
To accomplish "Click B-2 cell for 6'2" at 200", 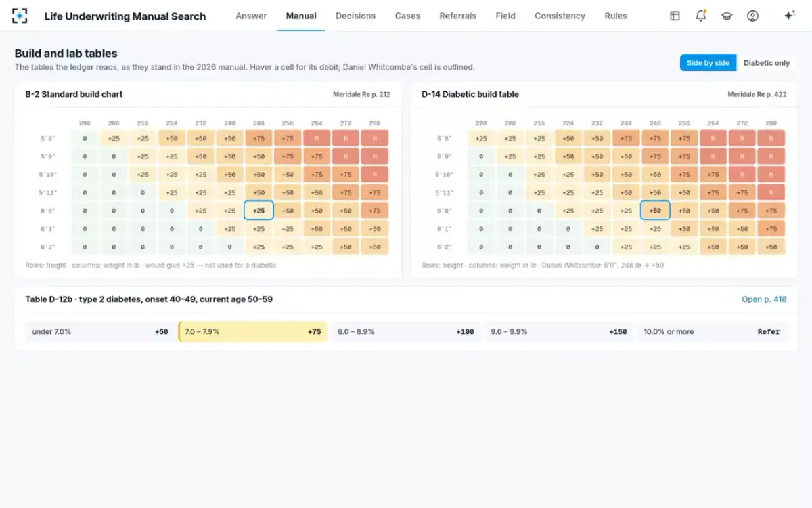I will [x=85, y=247].
